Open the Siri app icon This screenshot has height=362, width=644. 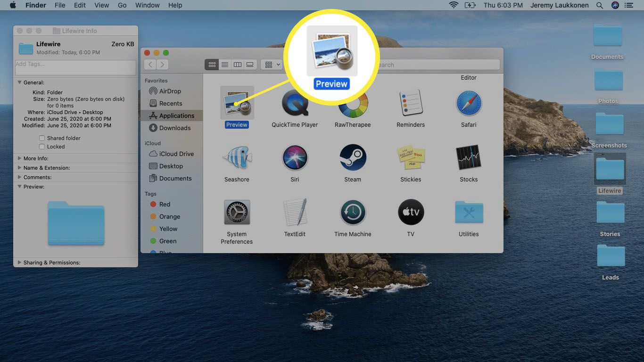(x=295, y=158)
